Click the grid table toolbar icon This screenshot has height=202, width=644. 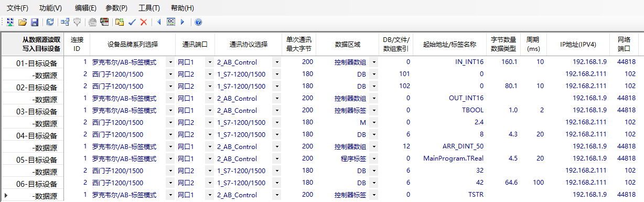[x=104, y=22]
